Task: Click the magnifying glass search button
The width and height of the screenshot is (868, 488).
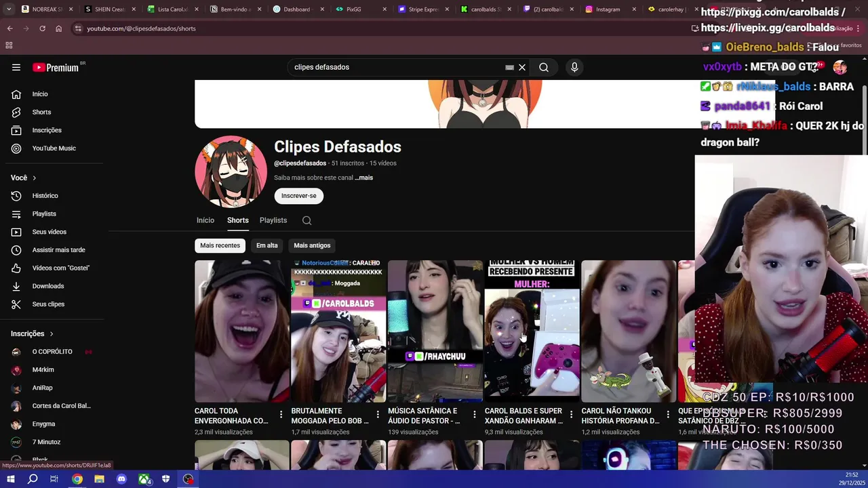Action: [x=544, y=67]
